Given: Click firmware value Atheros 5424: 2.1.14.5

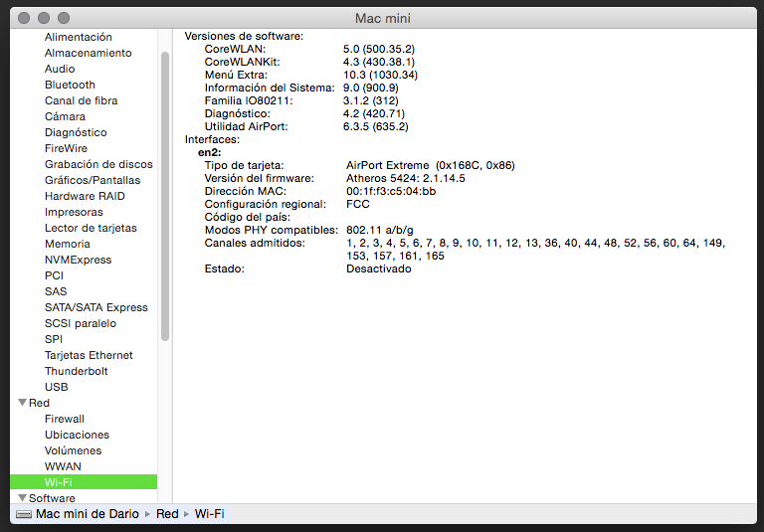Looking at the screenshot, I should coord(406,178).
